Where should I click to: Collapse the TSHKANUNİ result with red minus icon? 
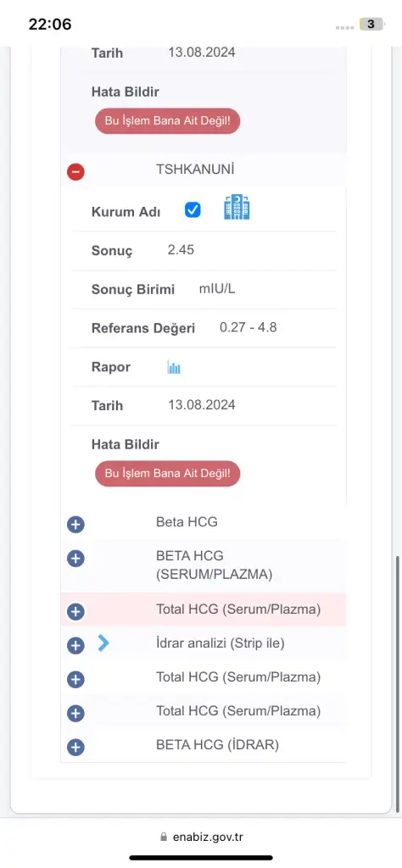(75, 171)
